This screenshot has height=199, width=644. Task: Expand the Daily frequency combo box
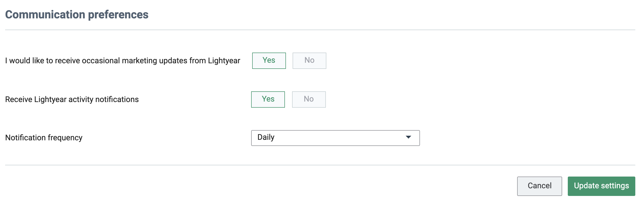coord(335,138)
